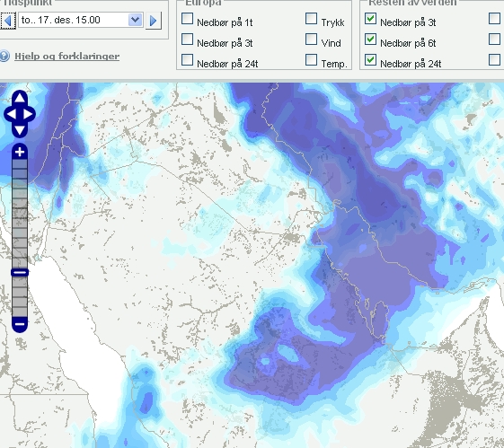
Task: Tick the Temp. checkbox
Action: click(x=311, y=60)
